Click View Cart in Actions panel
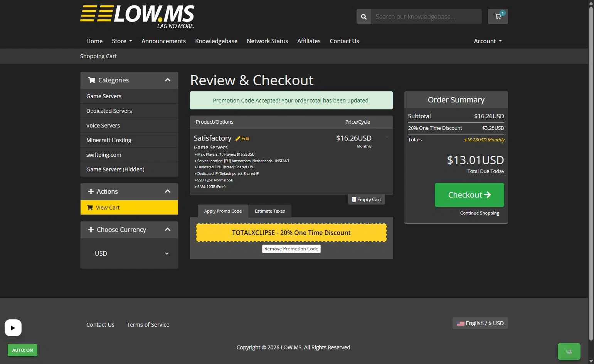594x364 pixels. pyautogui.click(x=129, y=208)
